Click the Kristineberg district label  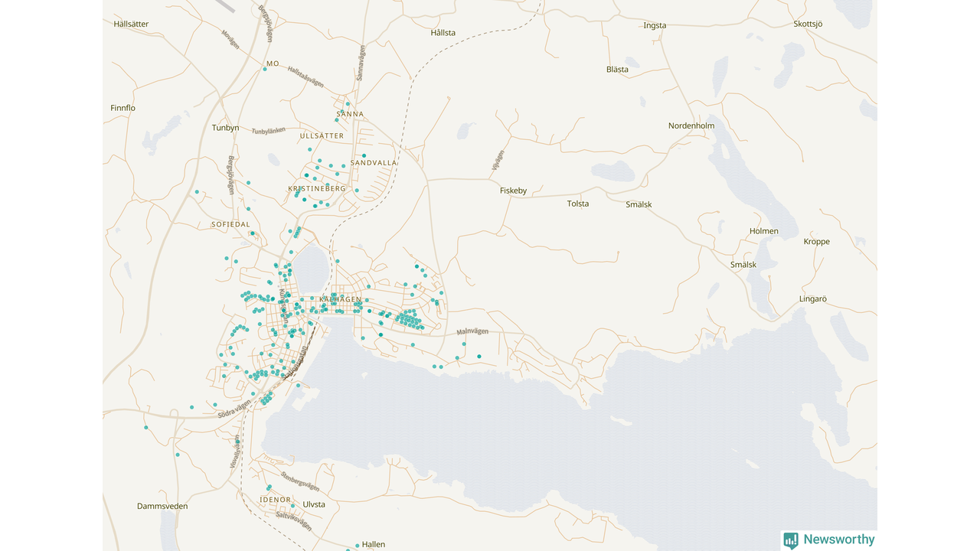pos(316,188)
